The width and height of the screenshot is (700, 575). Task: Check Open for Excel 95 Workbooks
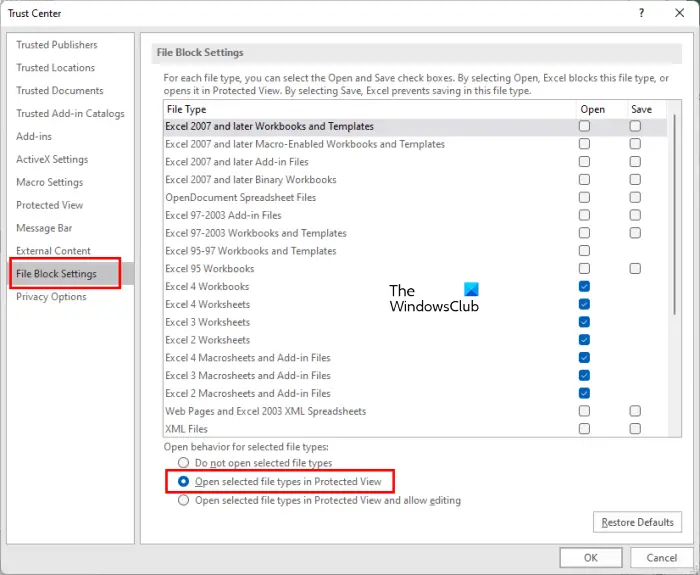pos(584,268)
